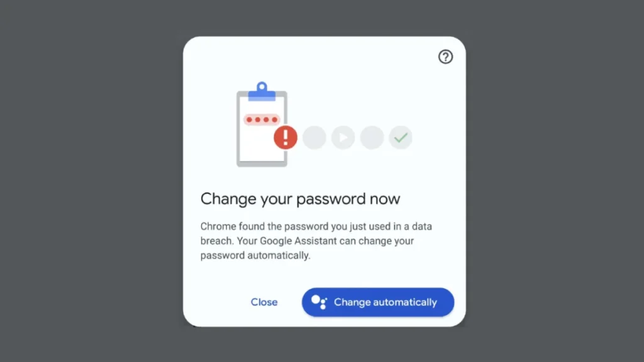Click the 'Change automatically' label text

386,302
